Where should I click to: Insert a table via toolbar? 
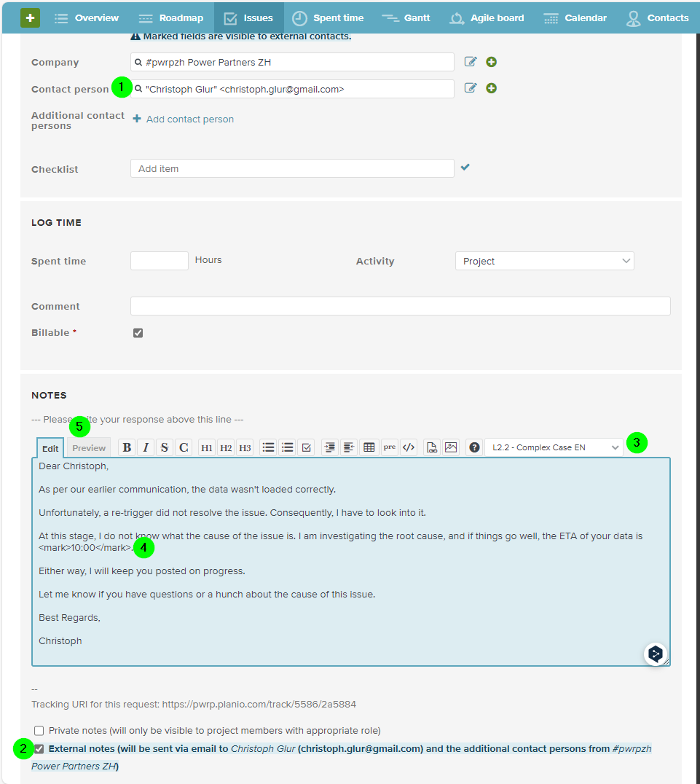pos(369,447)
